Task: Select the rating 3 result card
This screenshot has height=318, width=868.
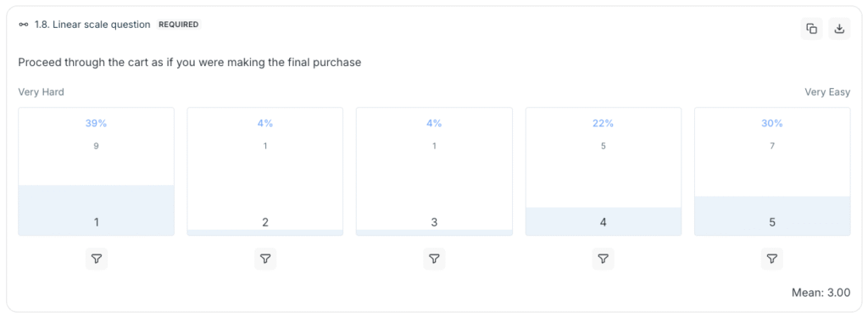Action: pos(434,172)
